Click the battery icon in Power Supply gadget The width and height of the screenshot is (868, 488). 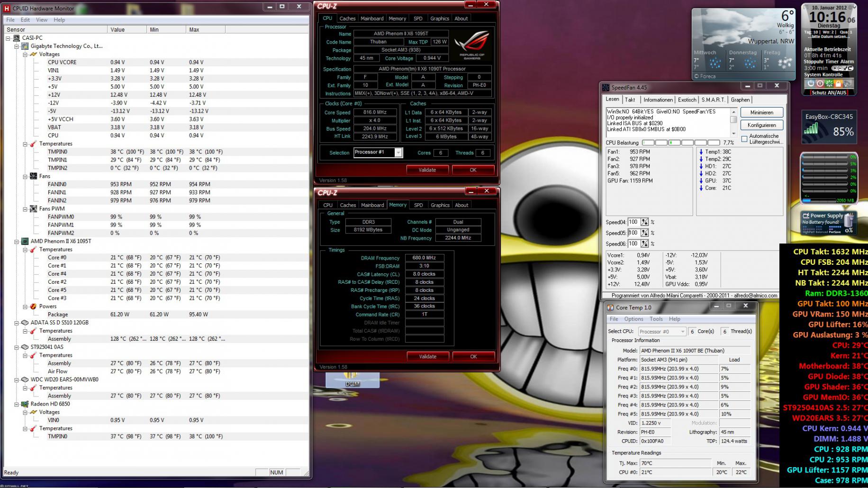pos(849,219)
